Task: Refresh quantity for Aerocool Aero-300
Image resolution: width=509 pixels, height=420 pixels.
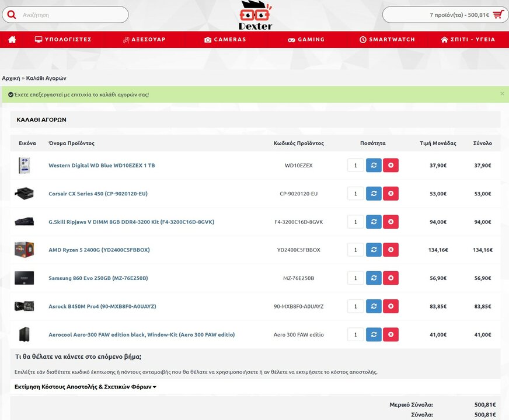Action: coord(374,334)
